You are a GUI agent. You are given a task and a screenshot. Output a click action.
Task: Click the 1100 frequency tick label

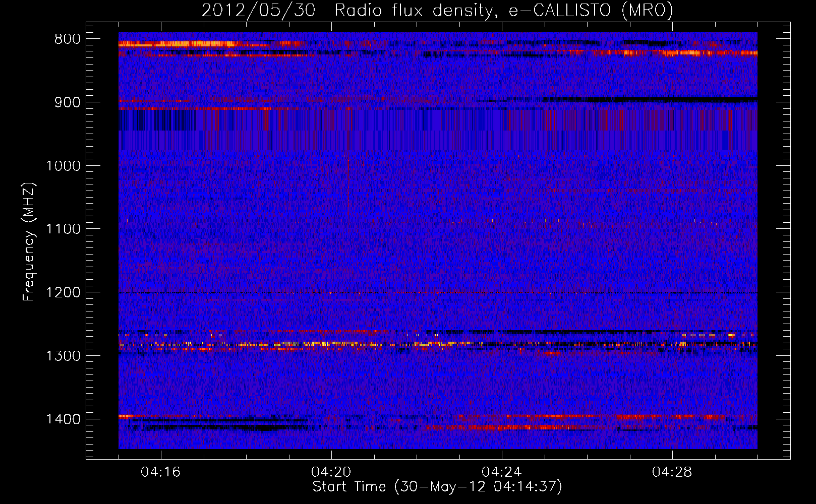pyautogui.click(x=63, y=229)
